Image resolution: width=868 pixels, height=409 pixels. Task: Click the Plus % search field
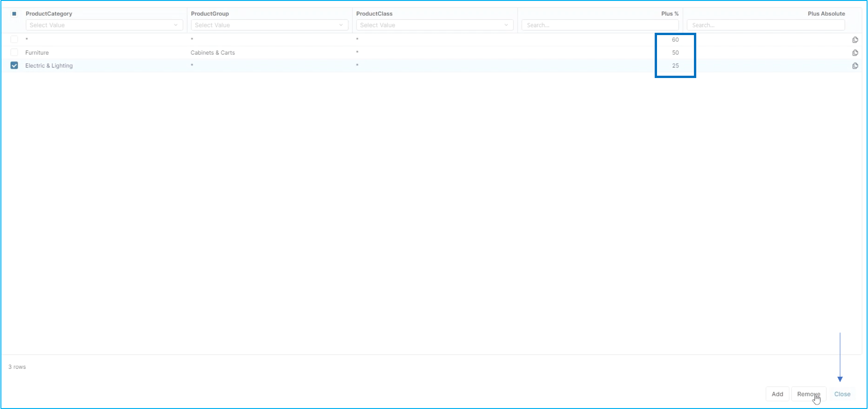pyautogui.click(x=600, y=25)
